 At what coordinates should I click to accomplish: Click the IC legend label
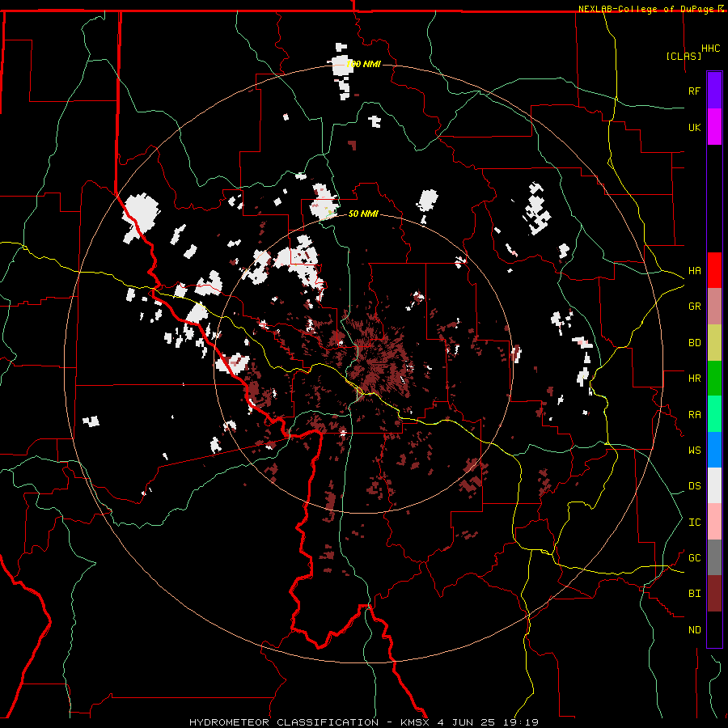pyautogui.click(x=694, y=523)
